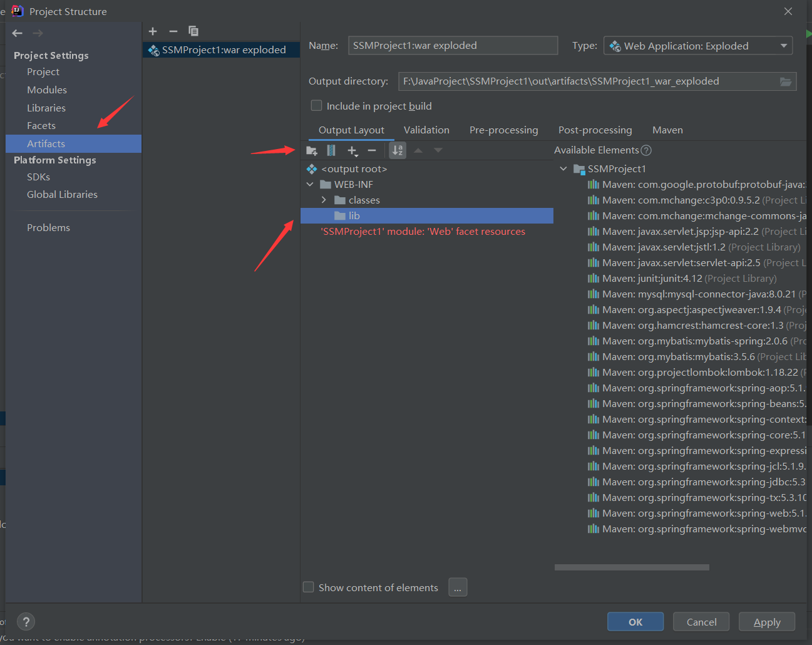Enable Show content of elements checkbox

tap(309, 587)
